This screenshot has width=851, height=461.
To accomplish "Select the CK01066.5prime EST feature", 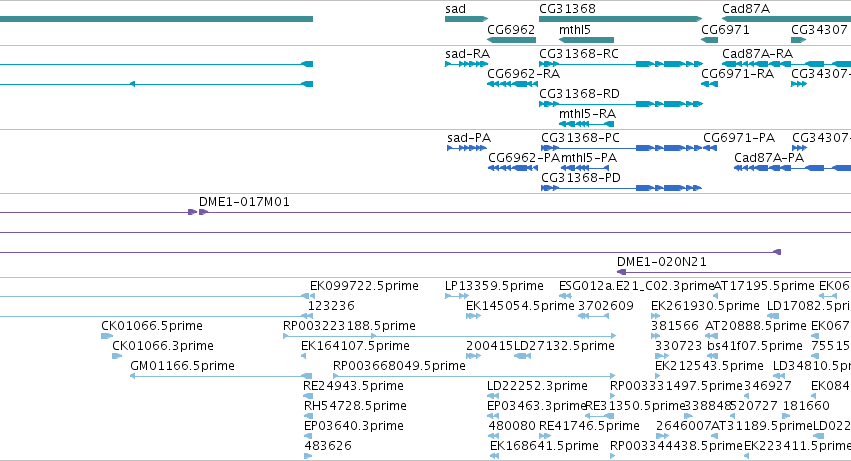I will [x=107, y=336].
